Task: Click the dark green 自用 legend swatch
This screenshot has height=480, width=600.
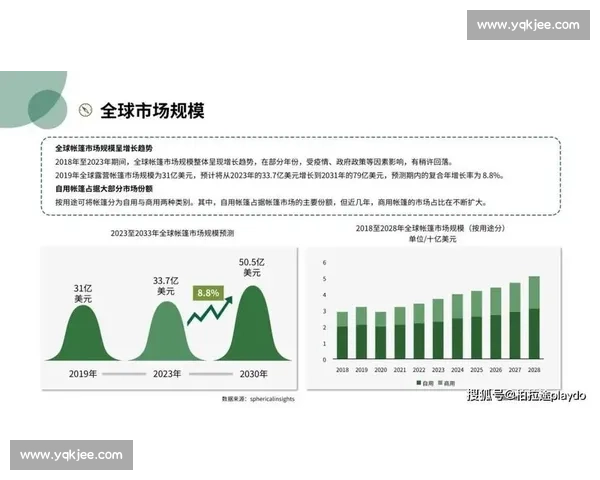Action: coord(419,383)
